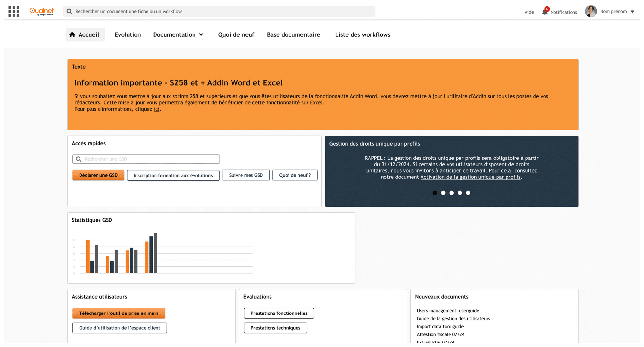Screen dimensions: 644x347
Task: Open the Nom prénom account arrow
Action: click(632, 12)
